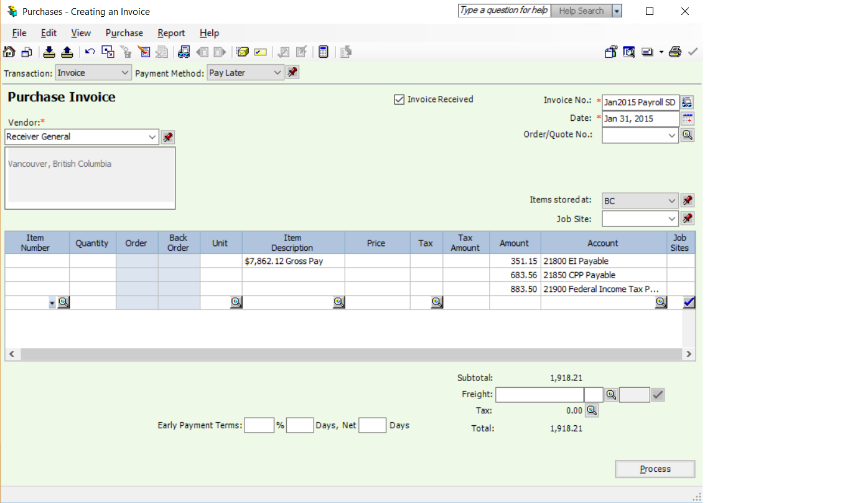Click the icon next to Invoice No. field
Viewport: 868px width, 503px height.
pos(687,102)
